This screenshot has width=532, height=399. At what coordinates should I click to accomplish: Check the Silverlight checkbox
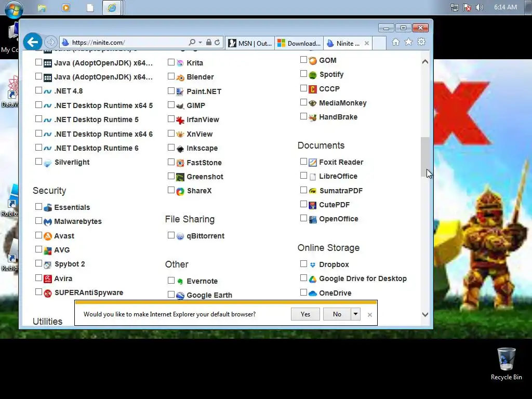point(38,162)
